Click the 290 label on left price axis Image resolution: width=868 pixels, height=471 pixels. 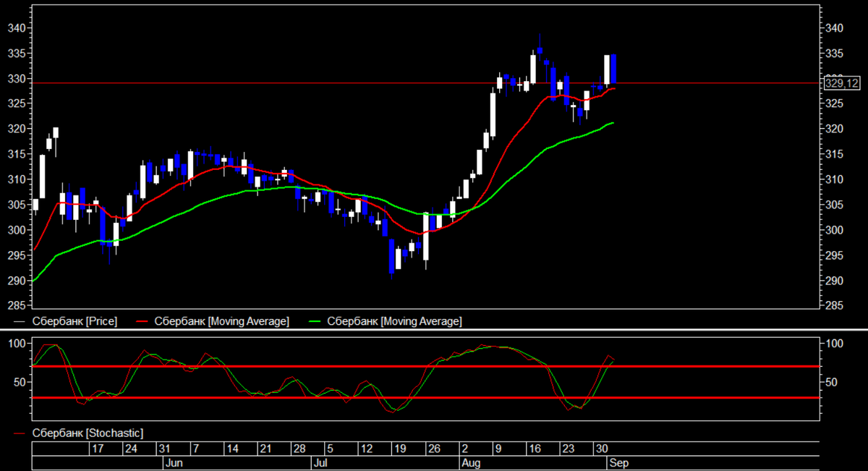(17, 281)
